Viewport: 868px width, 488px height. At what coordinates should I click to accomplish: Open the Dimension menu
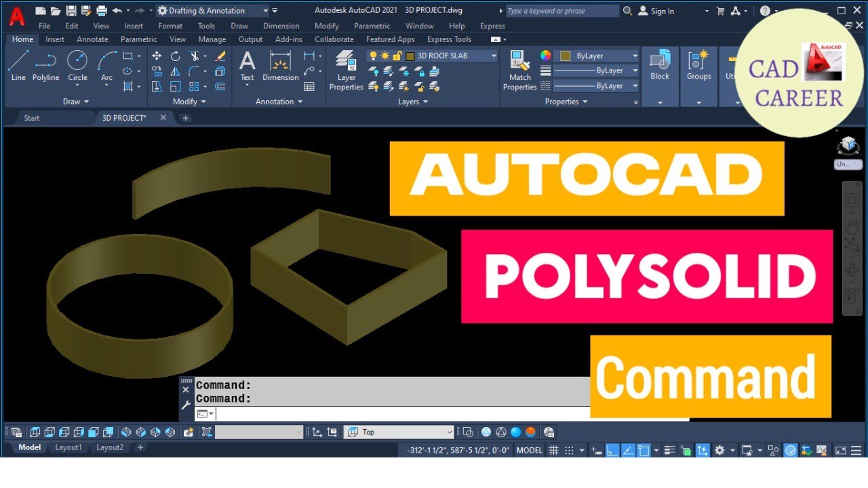281,26
